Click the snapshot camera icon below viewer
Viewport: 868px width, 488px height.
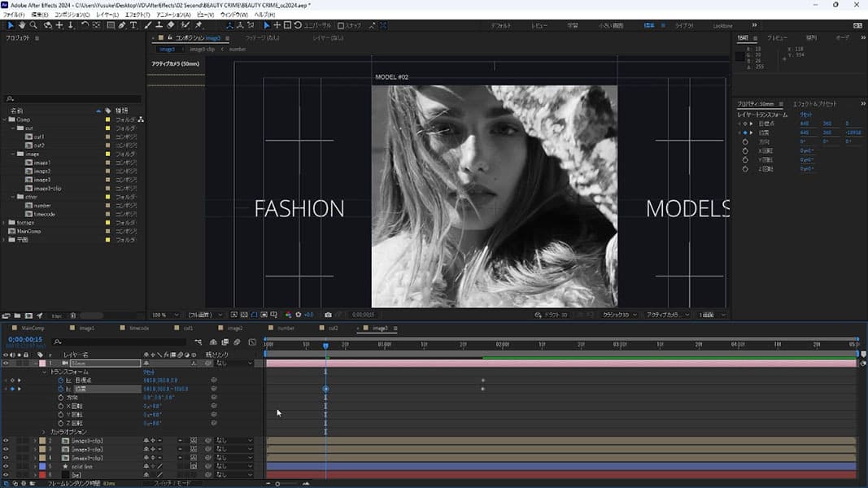[328, 315]
